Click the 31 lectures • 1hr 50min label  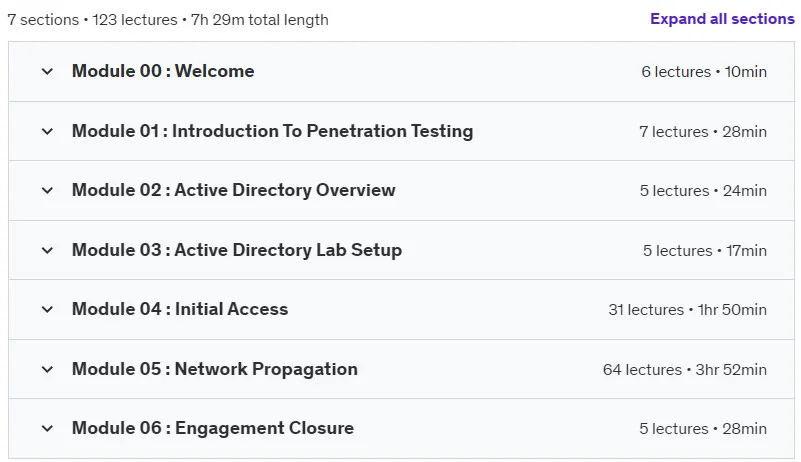click(x=688, y=310)
